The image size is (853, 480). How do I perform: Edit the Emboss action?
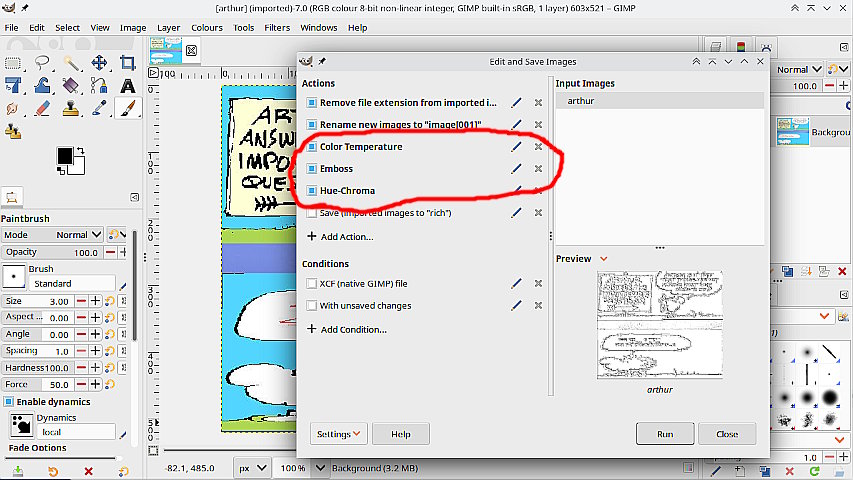(516, 169)
